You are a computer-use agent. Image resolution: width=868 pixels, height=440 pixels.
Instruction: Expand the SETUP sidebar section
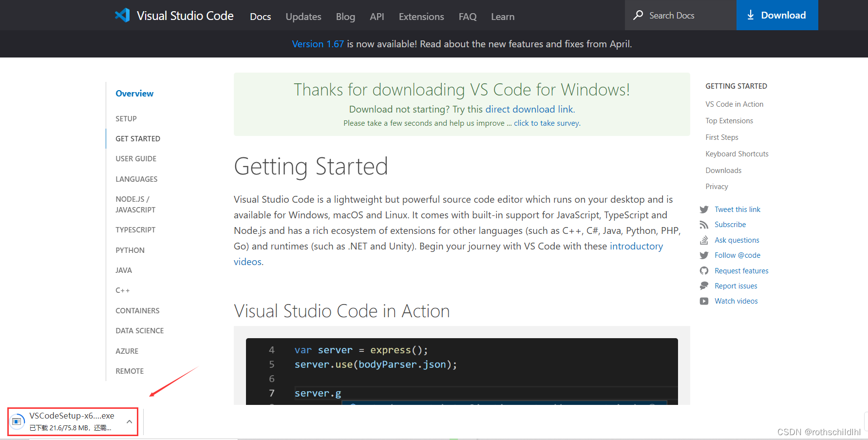point(126,119)
